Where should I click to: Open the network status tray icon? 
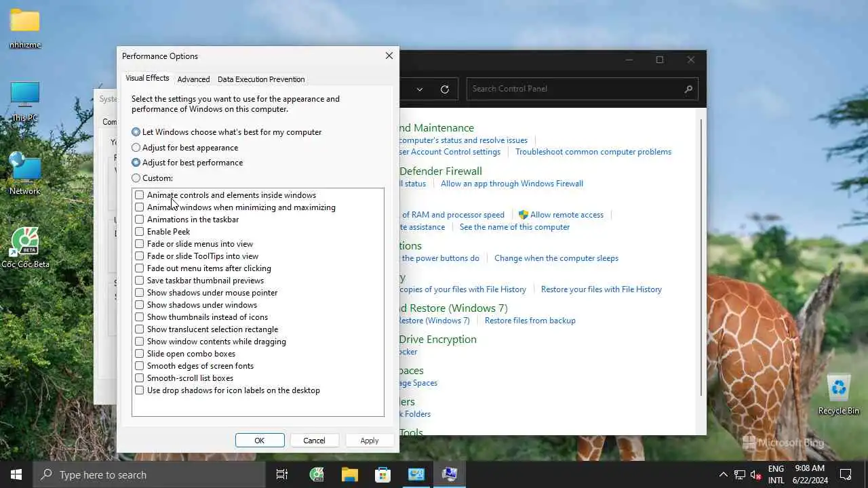740,474
